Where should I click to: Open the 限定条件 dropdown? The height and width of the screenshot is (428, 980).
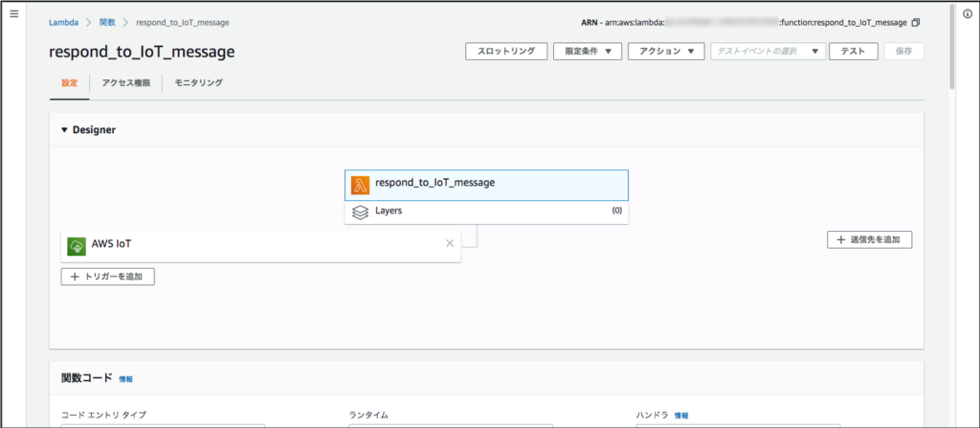[x=588, y=52]
